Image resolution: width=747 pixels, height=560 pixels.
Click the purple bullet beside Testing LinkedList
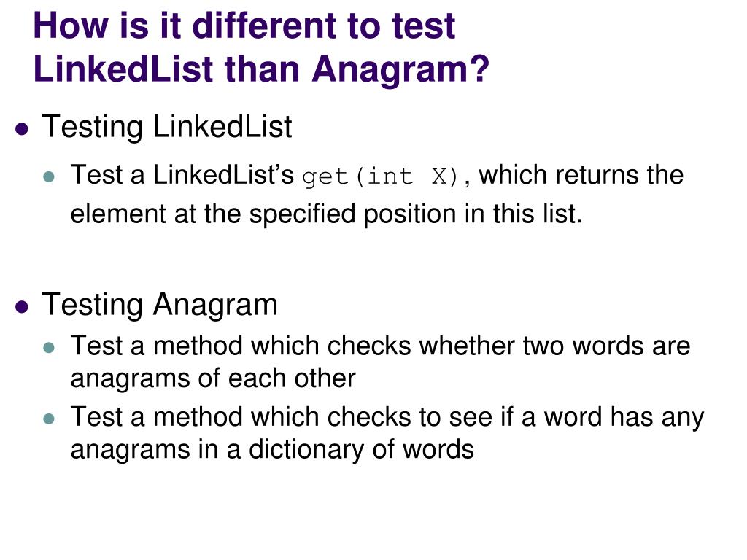tap(22, 129)
